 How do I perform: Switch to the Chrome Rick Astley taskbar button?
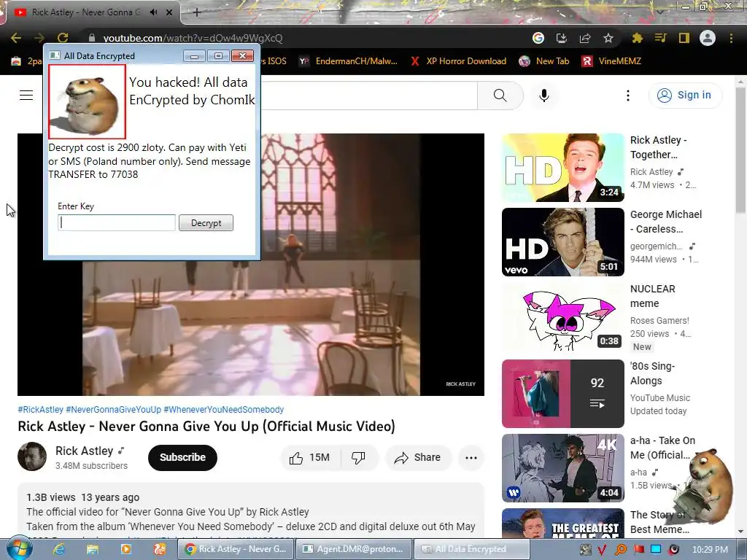pyautogui.click(x=236, y=549)
